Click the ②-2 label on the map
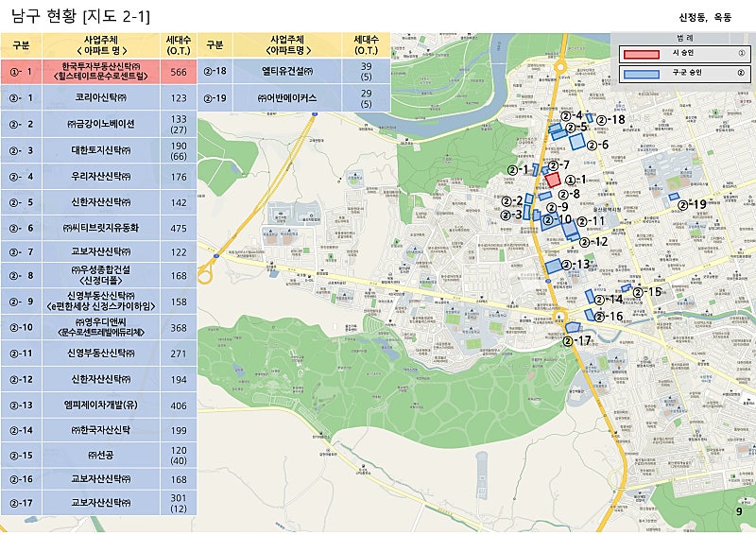 pyautogui.click(x=512, y=200)
